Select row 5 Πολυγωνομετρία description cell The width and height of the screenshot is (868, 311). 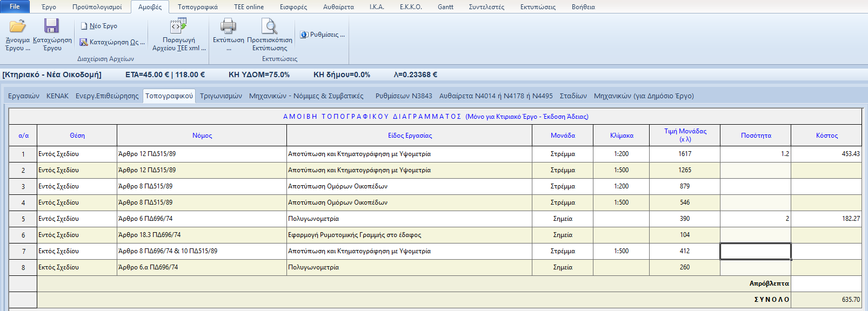[x=409, y=219]
